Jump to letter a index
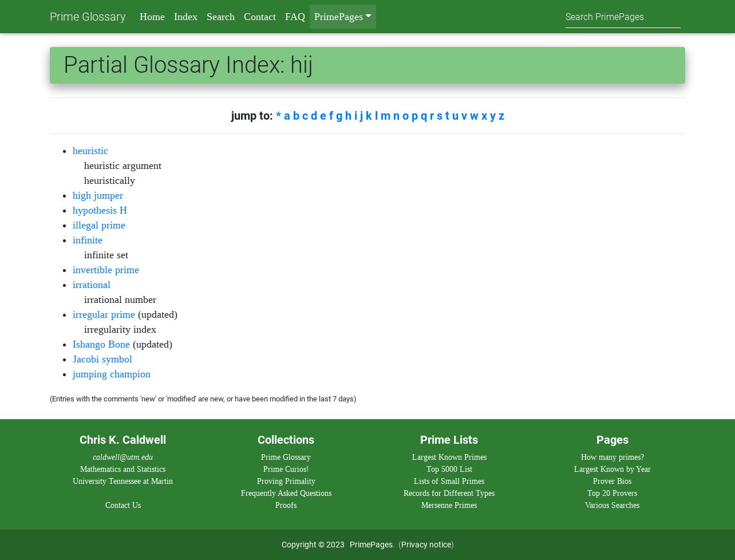The height and width of the screenshot is (560, 735). point(287,116)
